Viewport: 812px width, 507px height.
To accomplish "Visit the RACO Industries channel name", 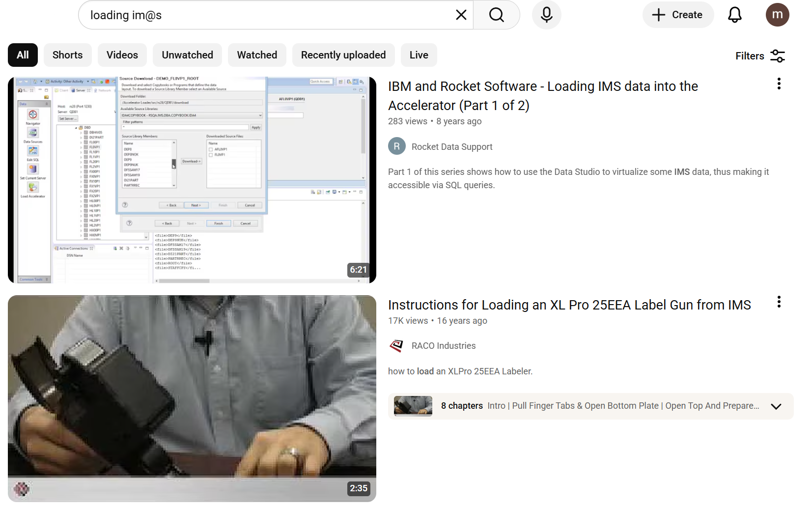I will pyautogui.click(x=444, y=346).
